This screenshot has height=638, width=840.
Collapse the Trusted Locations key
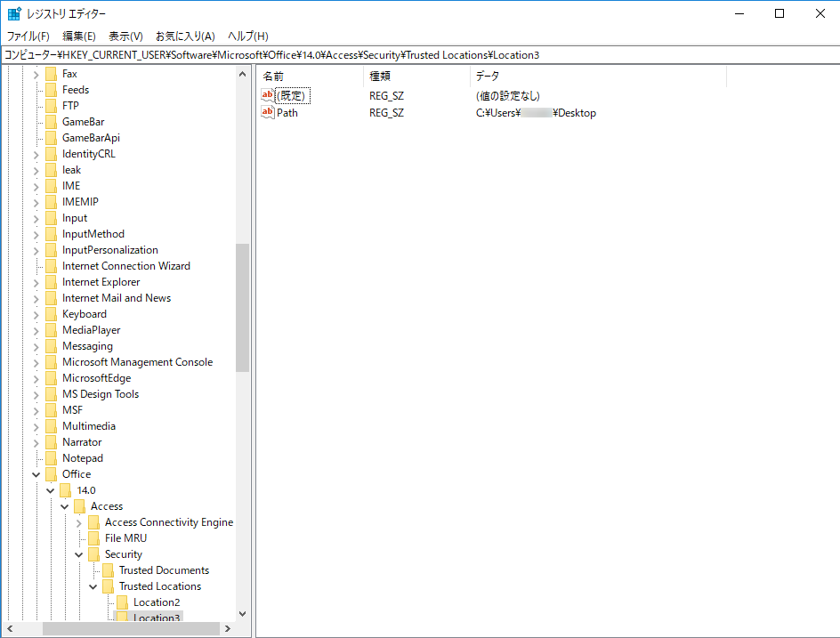click(93, 586)
